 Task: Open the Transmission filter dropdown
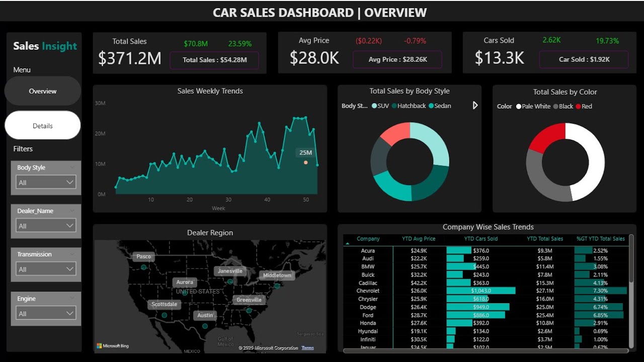click(46, 269)
